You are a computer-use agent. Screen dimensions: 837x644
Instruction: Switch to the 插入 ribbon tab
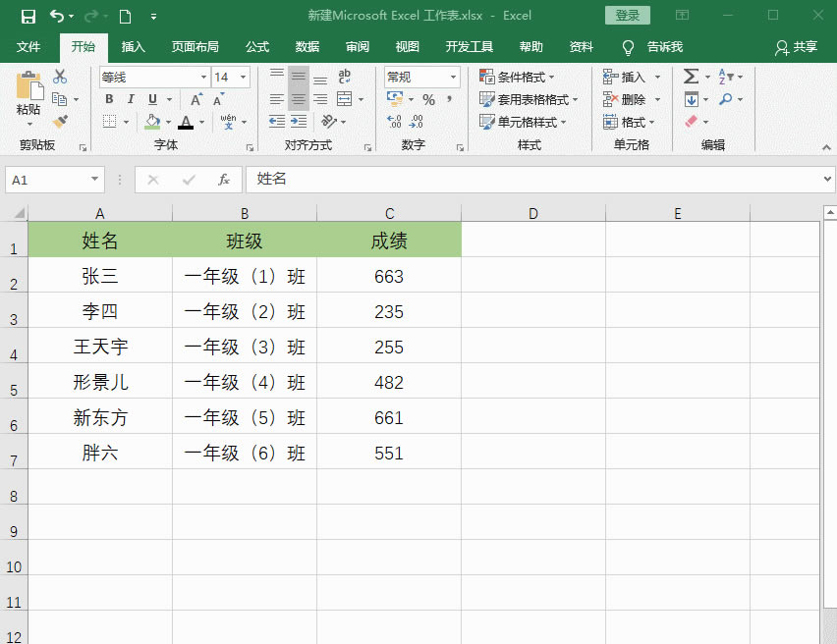pyautogui.click(x=133, y=46)
